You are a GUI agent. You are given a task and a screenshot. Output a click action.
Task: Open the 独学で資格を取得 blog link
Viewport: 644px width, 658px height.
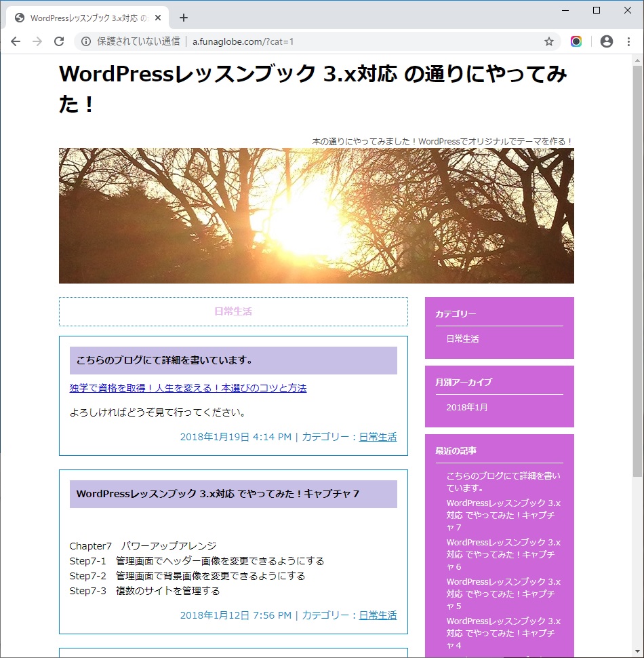188,388
